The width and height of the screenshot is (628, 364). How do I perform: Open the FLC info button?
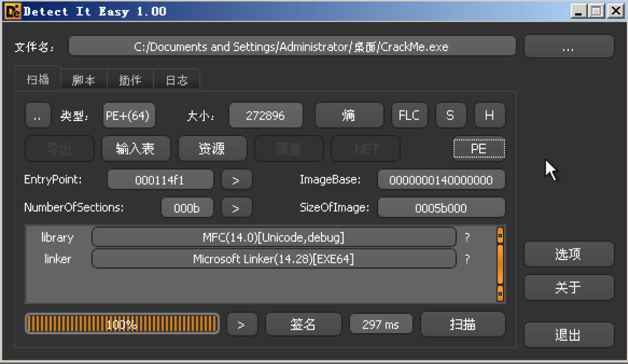pyautogui.click(x=409, y=116)
